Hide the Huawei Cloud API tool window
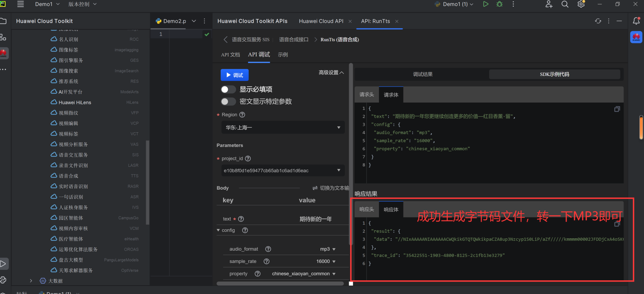 (619, 21)
